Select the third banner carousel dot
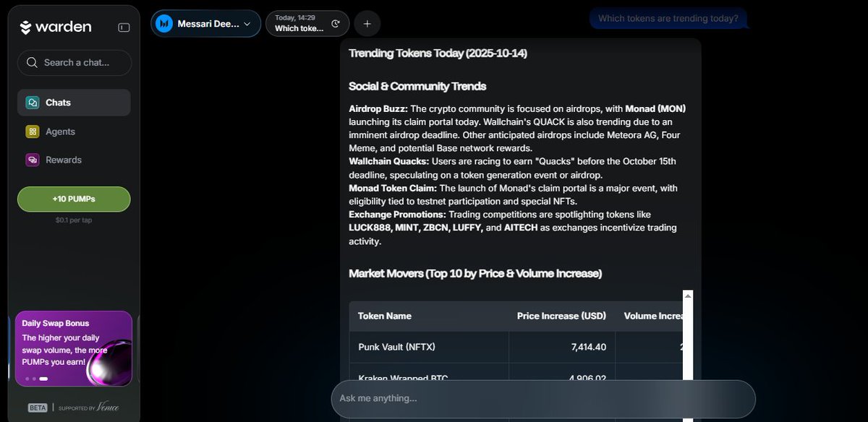The image size is (868, 422). 43,379
